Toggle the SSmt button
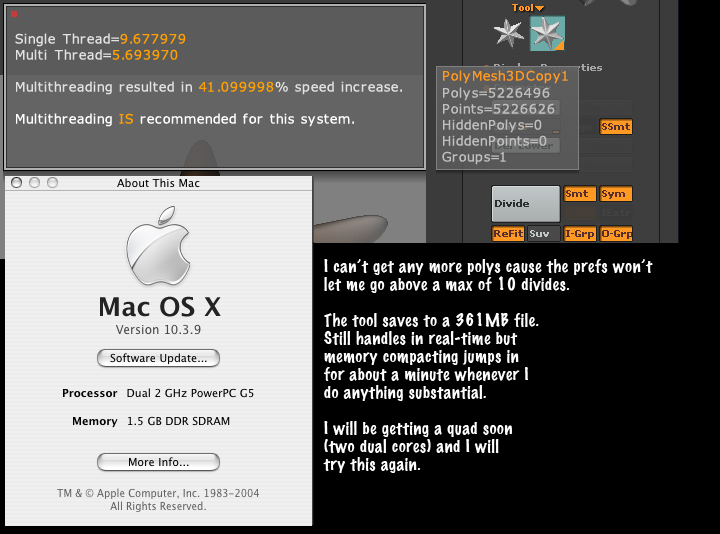 click(x=616, y=127)
